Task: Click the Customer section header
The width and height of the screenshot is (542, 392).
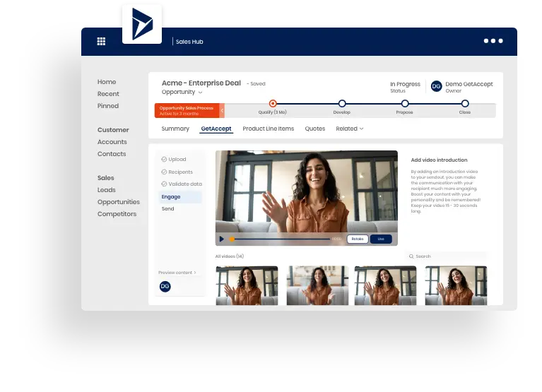Action: point(113,130)
